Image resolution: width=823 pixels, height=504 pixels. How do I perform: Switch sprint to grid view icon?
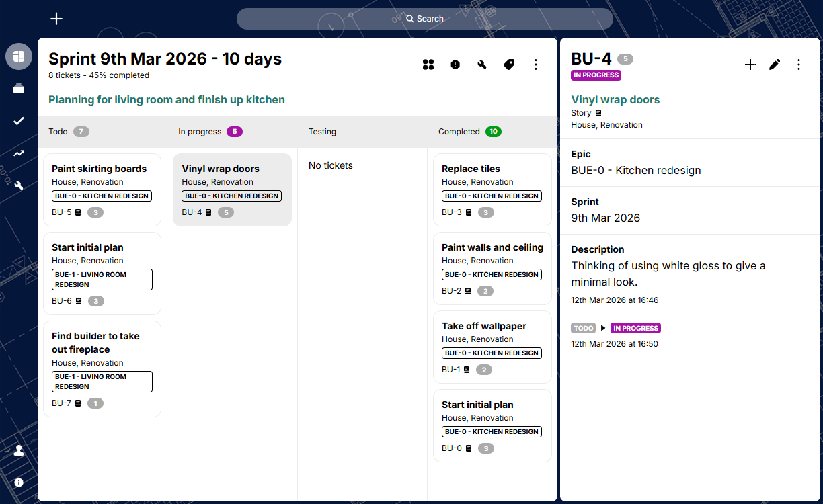[428, 65]
